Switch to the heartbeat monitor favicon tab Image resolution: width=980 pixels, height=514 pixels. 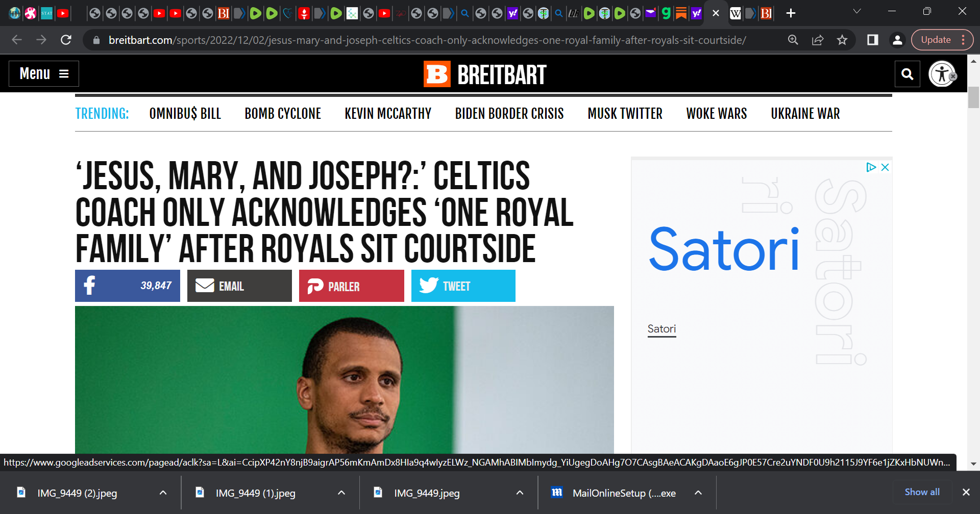(288, 13)
